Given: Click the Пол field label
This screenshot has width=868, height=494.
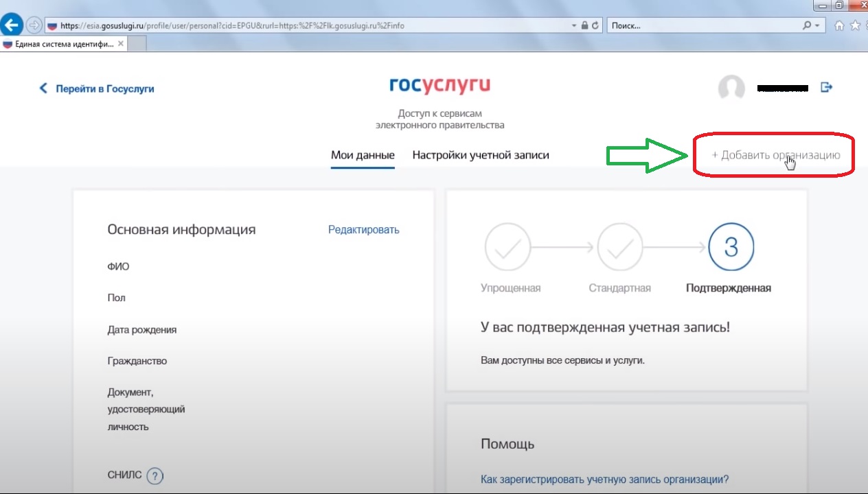Looking at the screenshot, I should pyautogui.click(x=116, y=298).
